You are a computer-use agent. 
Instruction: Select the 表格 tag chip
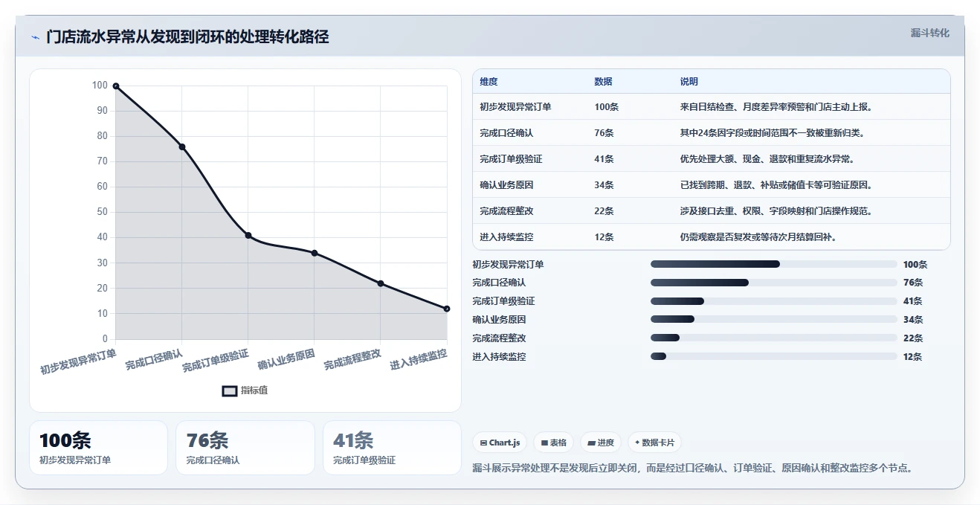tap(554, 443)
